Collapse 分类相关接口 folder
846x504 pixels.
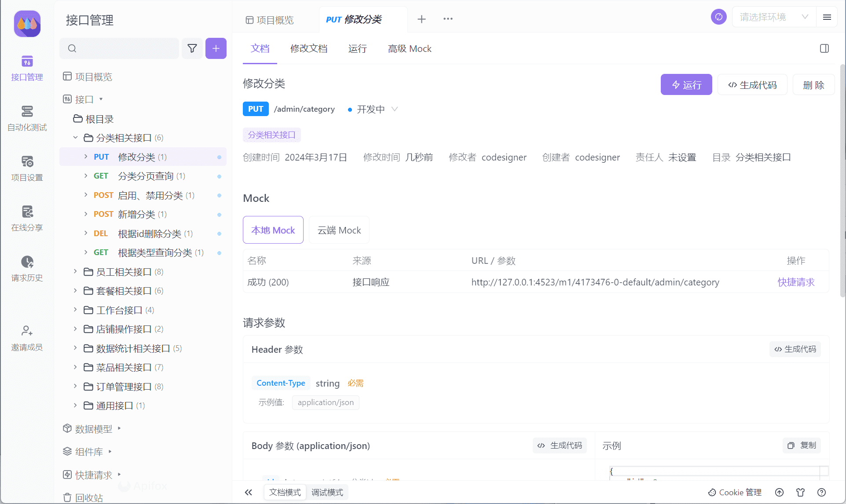[x=75, y=138]
